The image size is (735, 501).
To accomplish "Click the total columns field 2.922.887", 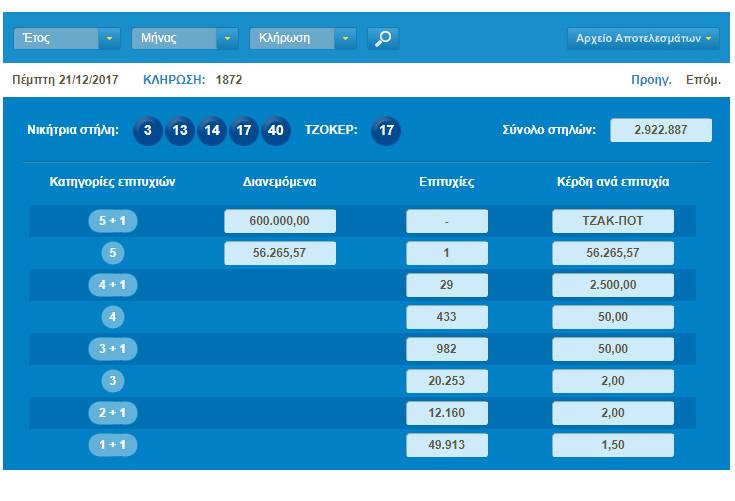I will pos(660,130).
